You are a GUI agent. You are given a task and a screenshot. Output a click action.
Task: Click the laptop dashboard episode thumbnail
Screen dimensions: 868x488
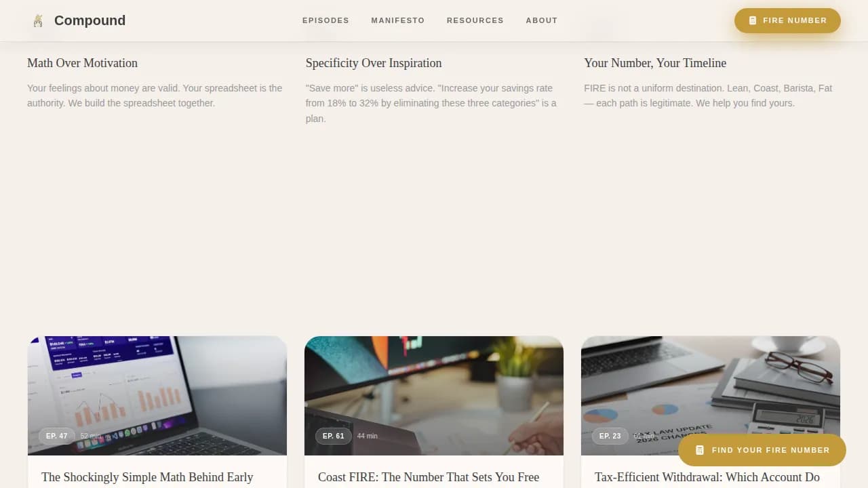[x=157, y=386]
